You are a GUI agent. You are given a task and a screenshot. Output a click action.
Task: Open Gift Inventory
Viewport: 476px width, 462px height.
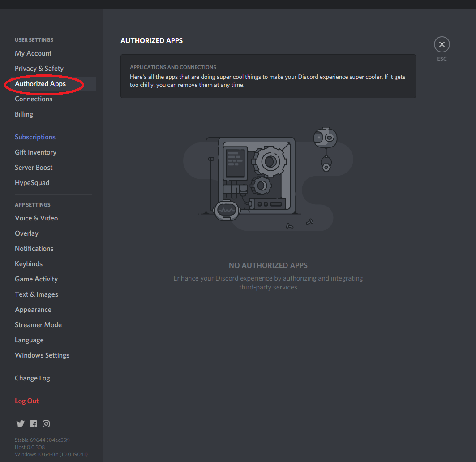[35, 152]
